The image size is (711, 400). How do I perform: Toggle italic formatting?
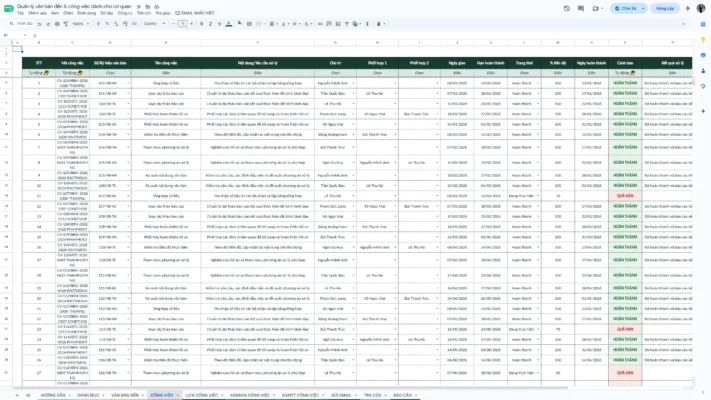pyautogui.click(x=210, y=24)
